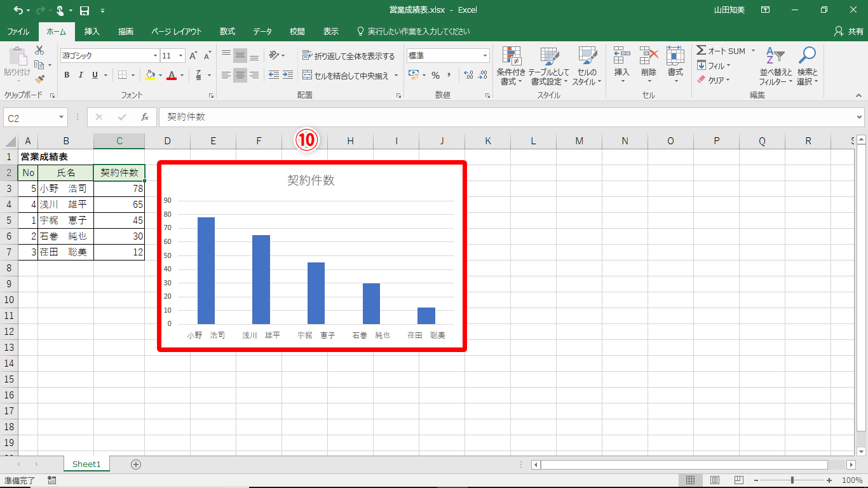Save the workbook with the floppy disk icon
Viewport: 868px width, 488px height.
[85, 10]
